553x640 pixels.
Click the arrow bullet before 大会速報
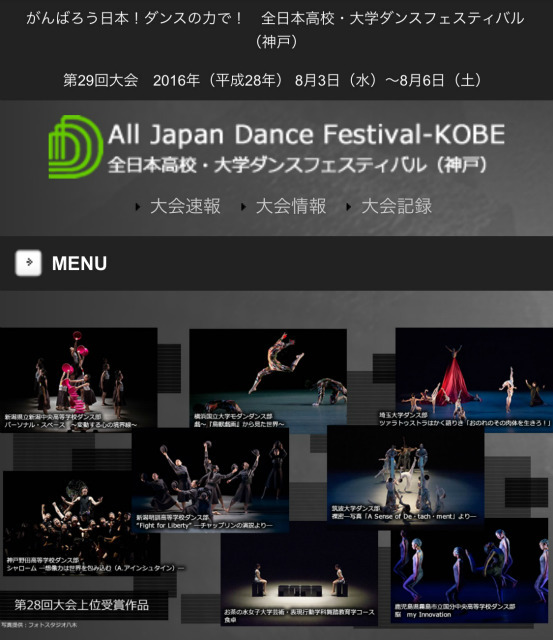138,207
